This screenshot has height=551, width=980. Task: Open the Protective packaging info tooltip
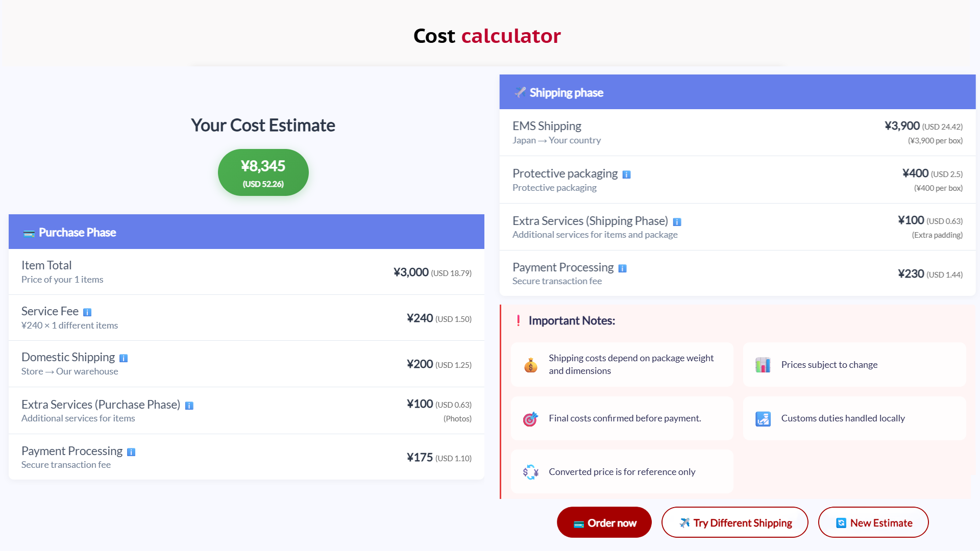coord(626,174)
